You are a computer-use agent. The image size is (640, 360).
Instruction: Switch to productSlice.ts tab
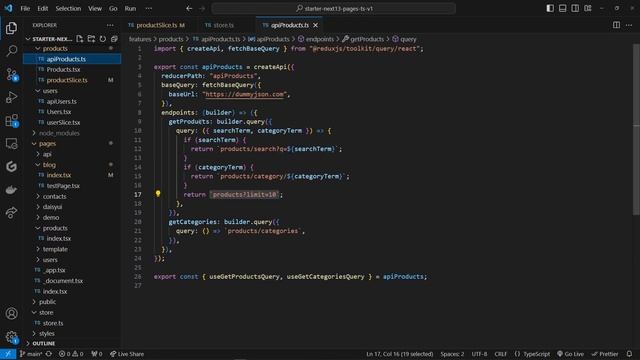(x=156, y=25)
